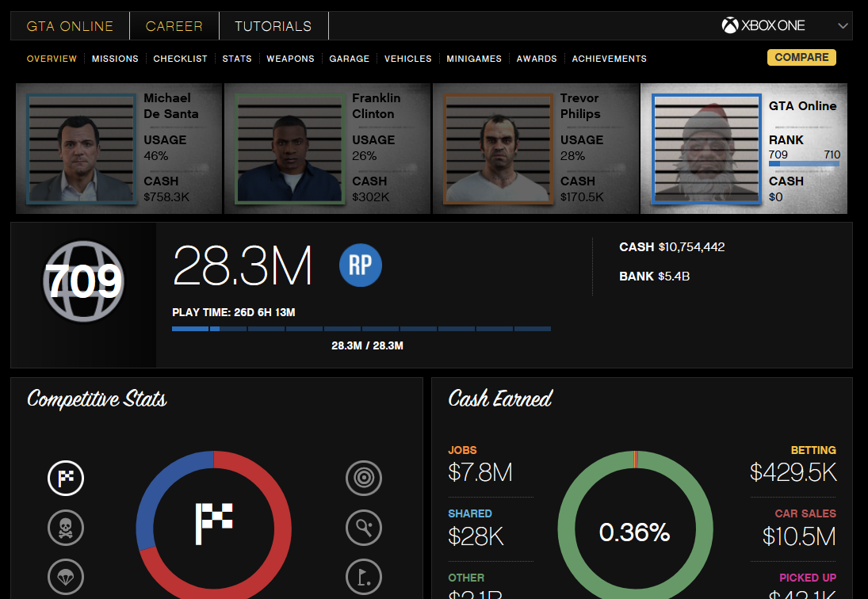868x599 pixels.
Task: Select the parachuting stat icon
Action: [66, 576]
